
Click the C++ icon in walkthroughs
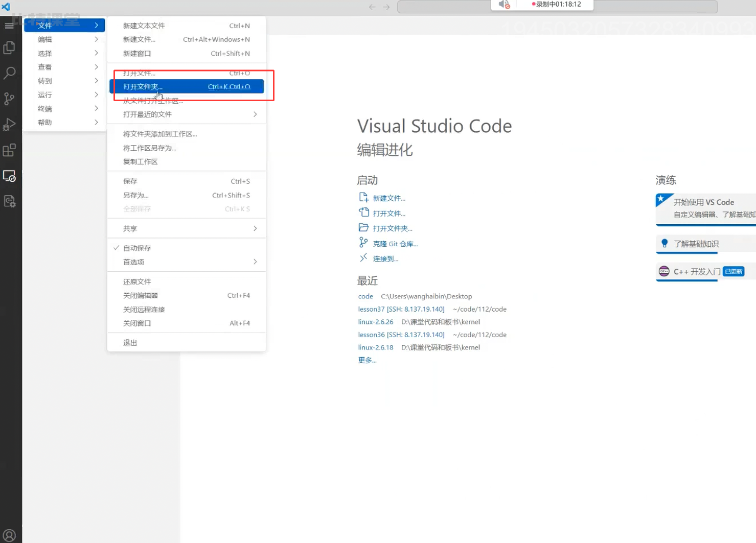(x=664, y=271)
